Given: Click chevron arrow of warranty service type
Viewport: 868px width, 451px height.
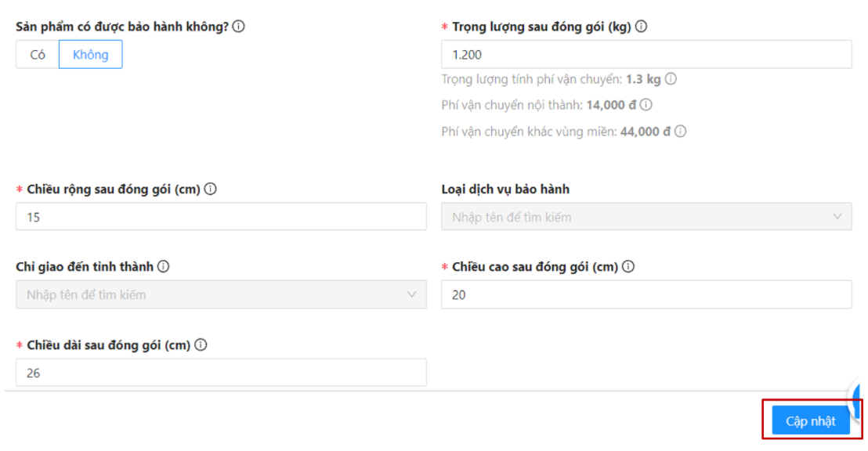Looking at the screenshot, I should pos(837,217).
